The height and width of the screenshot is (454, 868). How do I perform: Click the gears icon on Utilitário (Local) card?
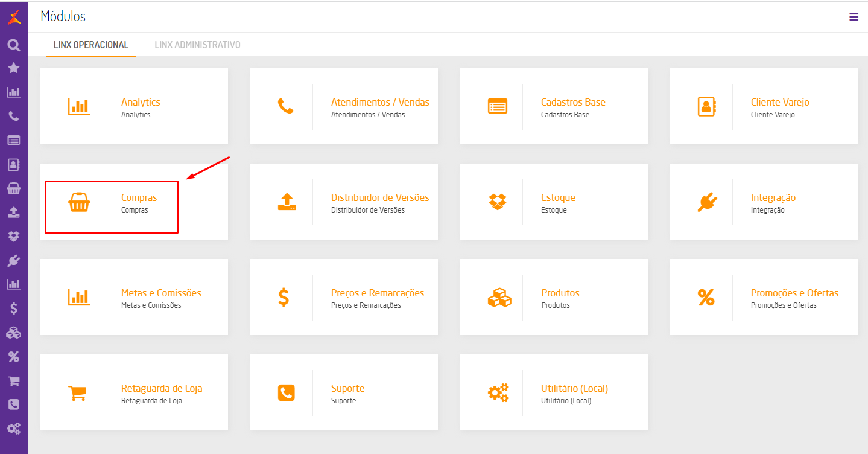(x=498, y=393)
